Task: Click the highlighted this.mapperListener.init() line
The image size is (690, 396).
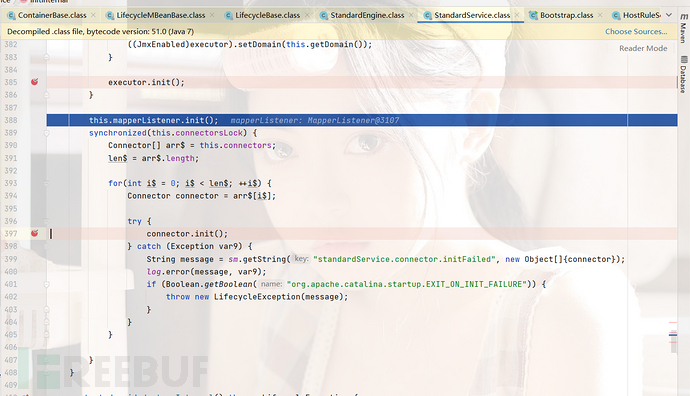Action: coord(362,120)
